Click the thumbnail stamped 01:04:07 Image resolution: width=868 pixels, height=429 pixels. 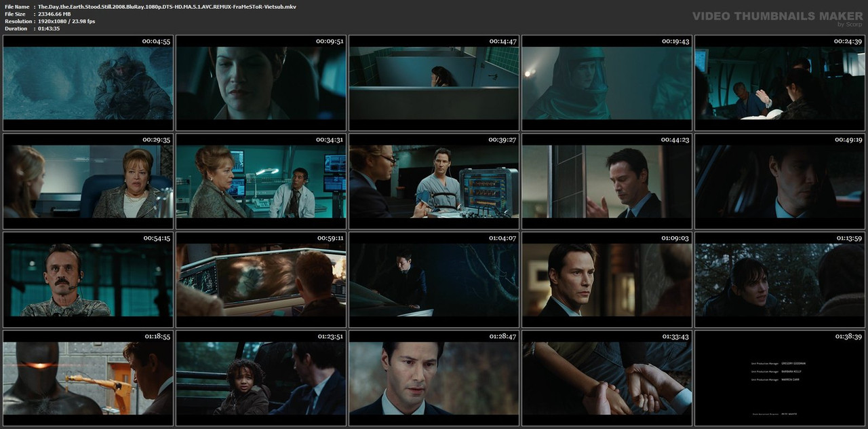click(434, 280)
